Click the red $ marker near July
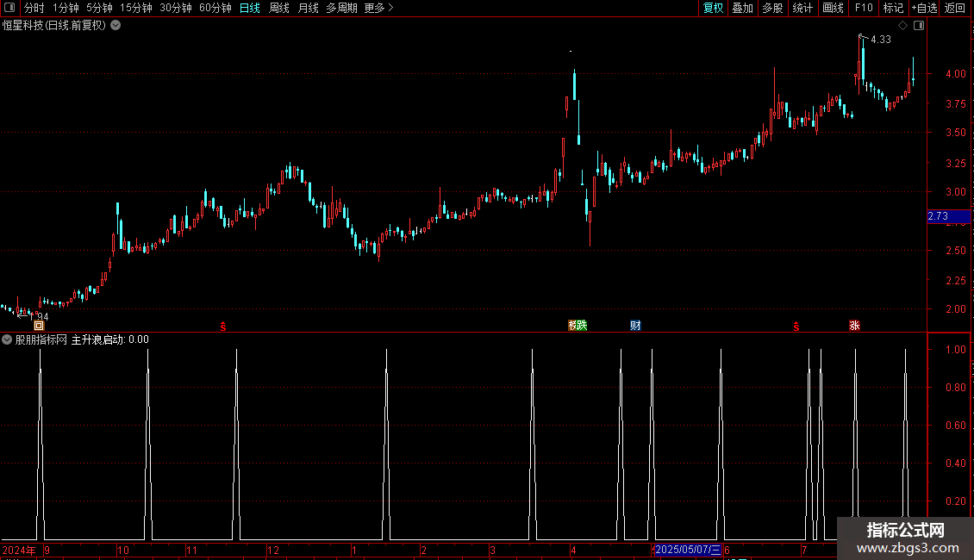974x560 pixels. (796, 327)
